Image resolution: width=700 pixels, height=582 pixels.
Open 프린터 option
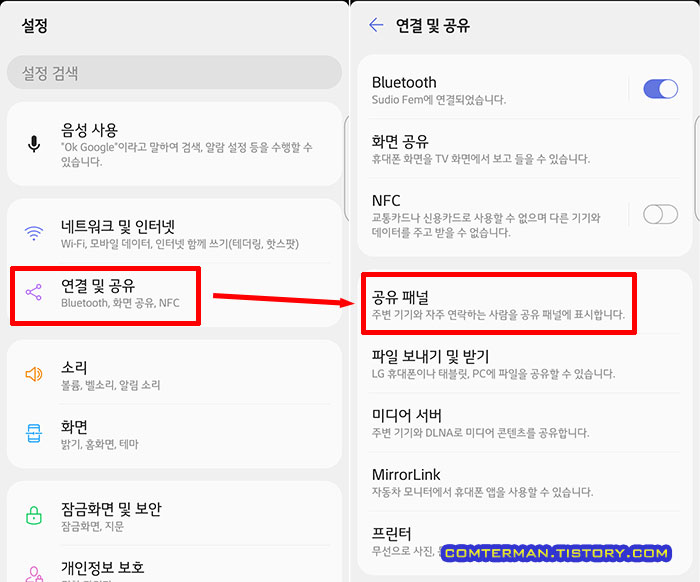click(x=525, y=541)
